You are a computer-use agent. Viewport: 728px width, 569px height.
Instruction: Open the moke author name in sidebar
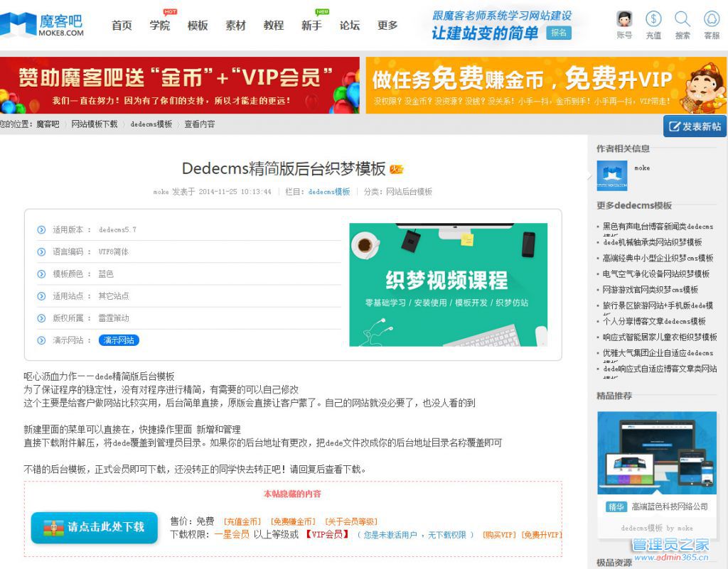(x=642, y=168)
